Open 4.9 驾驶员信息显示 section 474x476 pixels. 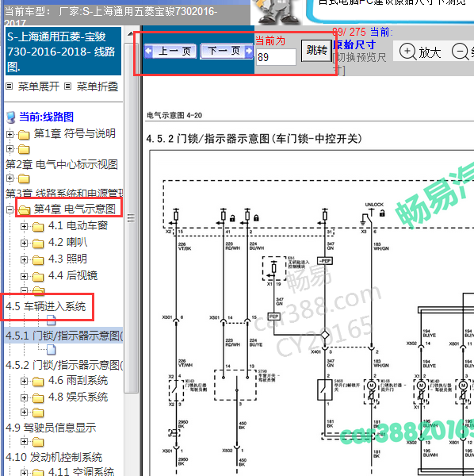click(51, 428)
